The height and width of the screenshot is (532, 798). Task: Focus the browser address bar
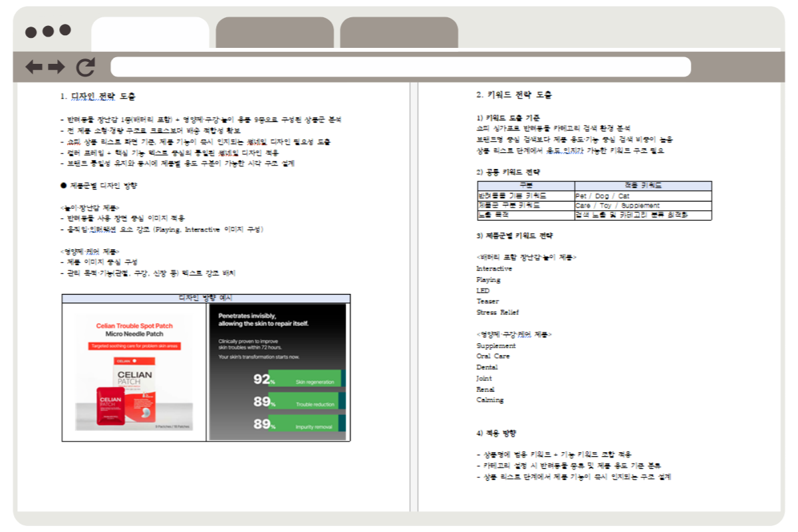point(400,67)
